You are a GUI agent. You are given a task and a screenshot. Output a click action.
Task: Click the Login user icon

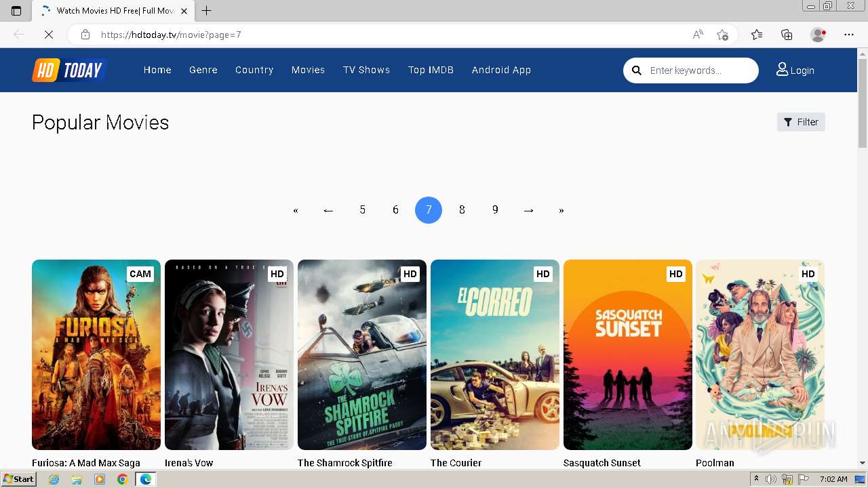coord(782,69)
